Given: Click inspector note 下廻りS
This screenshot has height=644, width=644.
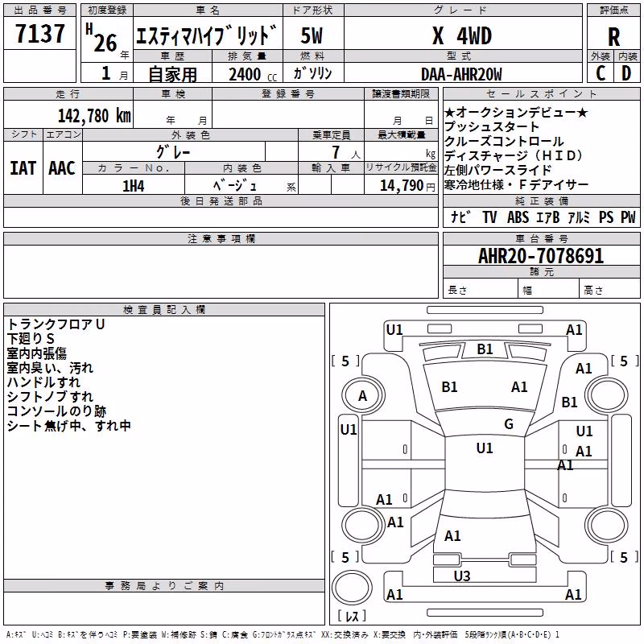Looking at the screenshot, I should click(x=31, y=339).
